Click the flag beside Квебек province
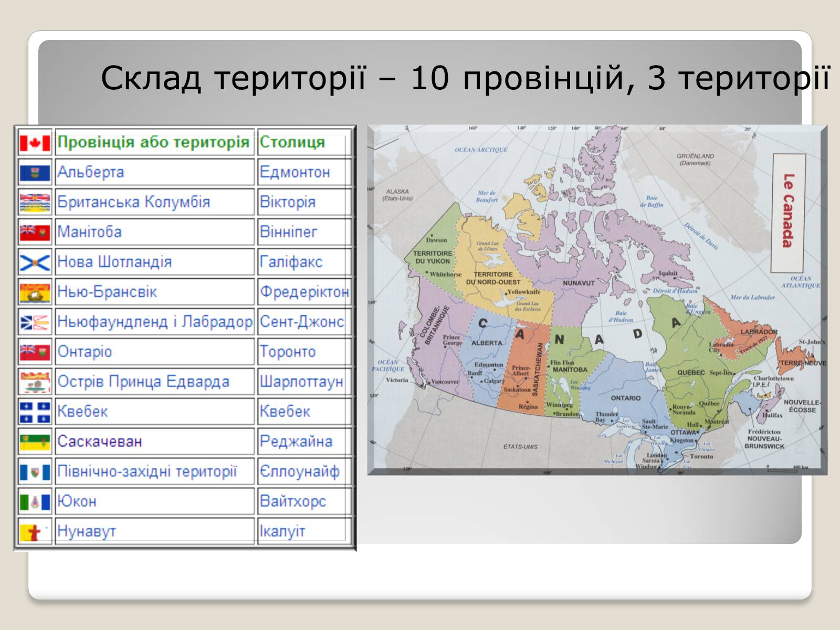The width and height of the screenshot is (840, 630). 35,412
